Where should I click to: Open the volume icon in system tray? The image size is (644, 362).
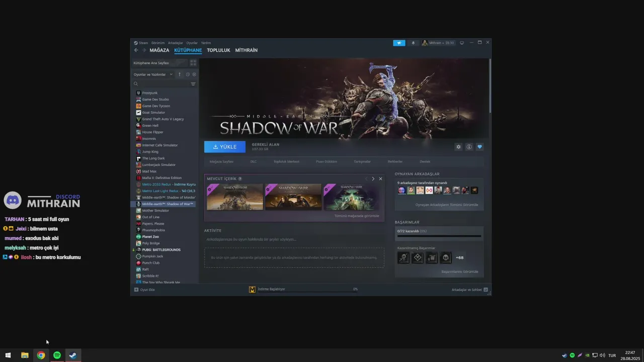[603, 355]
